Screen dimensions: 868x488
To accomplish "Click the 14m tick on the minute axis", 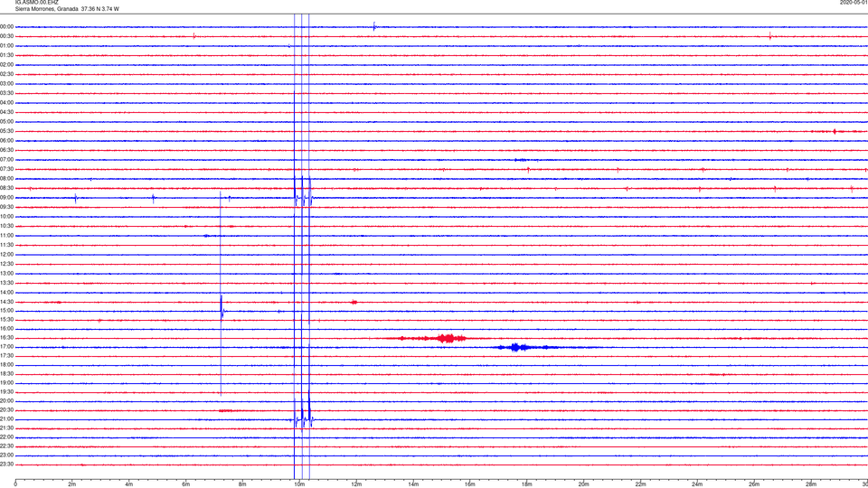I will 413,484.
